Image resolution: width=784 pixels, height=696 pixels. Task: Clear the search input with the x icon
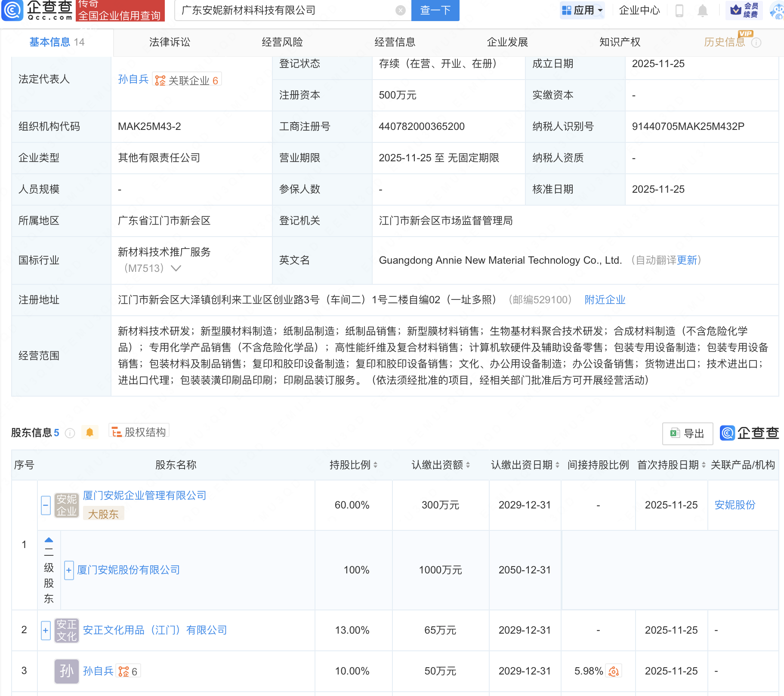coord(400,10)
